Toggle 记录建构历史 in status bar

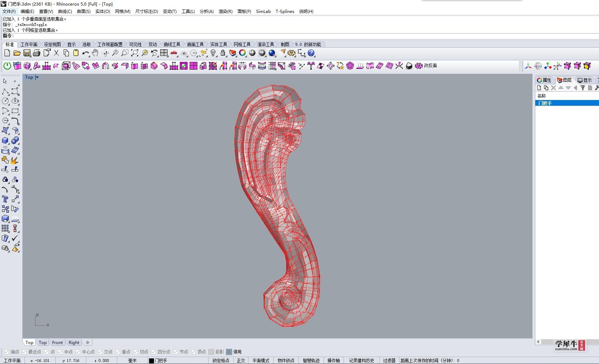click(x=361, y=361)
